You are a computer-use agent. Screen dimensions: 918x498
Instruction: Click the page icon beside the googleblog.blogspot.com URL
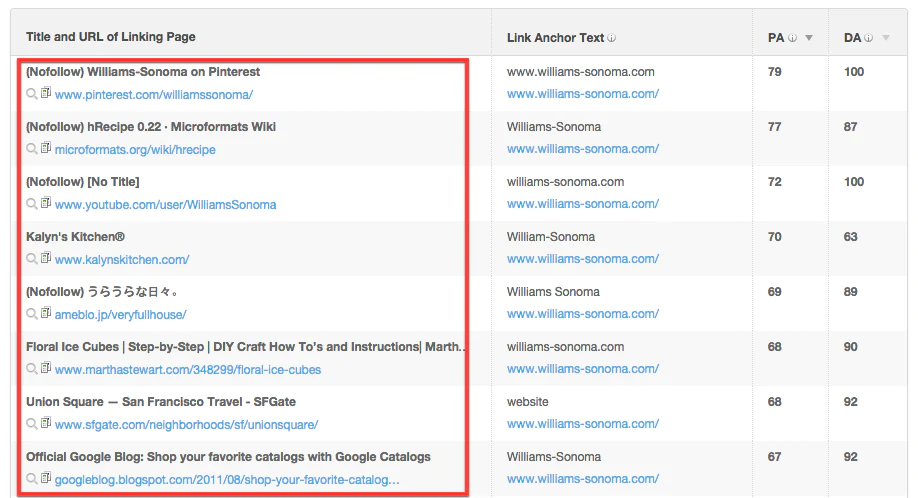click(x=46, y=479)
